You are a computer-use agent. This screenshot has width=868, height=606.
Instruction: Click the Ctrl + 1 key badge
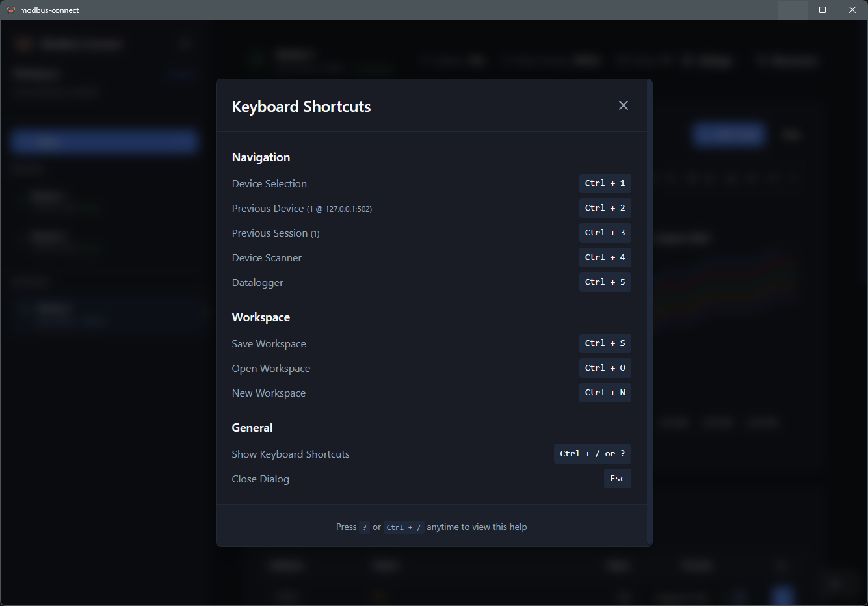605,183
